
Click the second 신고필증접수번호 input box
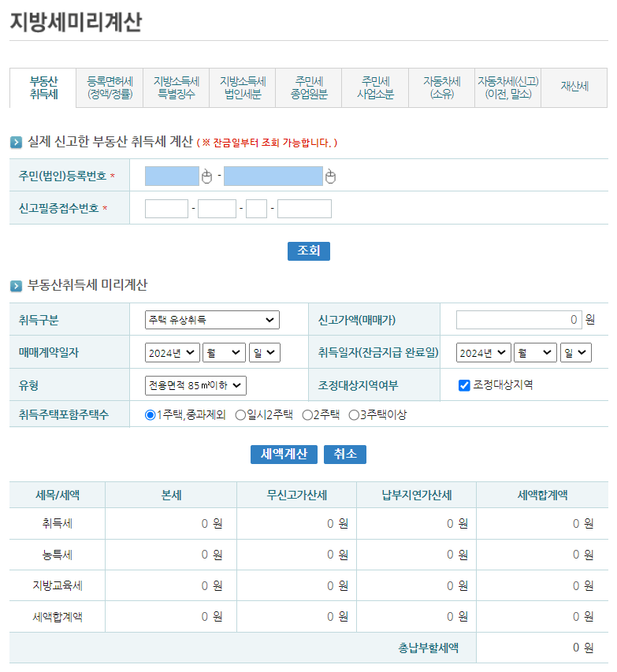217,209
